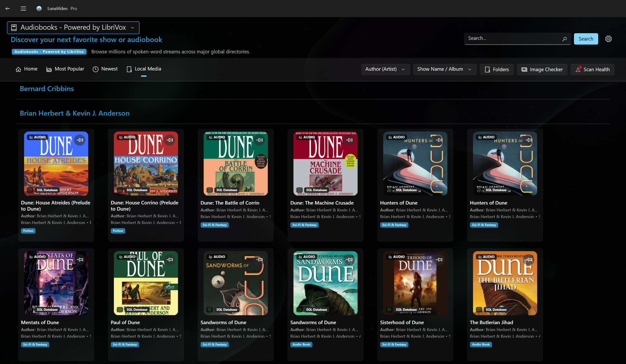Open the hamburger navigation menu
The height and width of the screenshot is (364, 626).
point(23,9)
